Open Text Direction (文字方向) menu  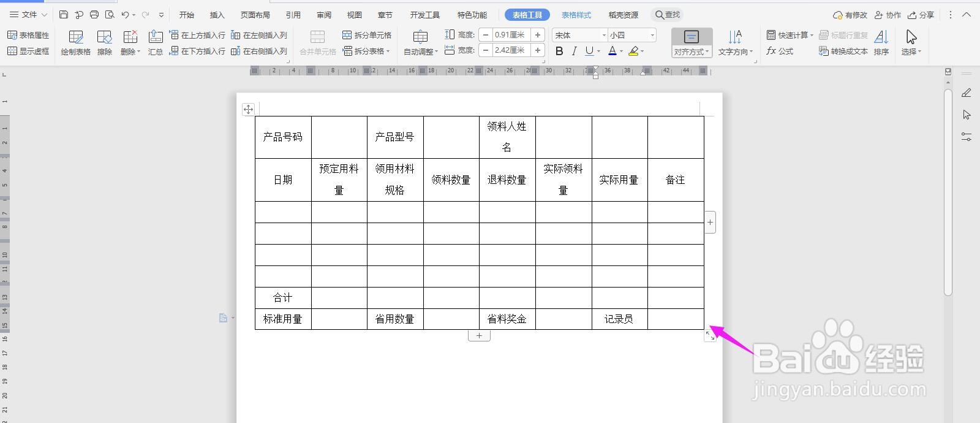[735, 43]
